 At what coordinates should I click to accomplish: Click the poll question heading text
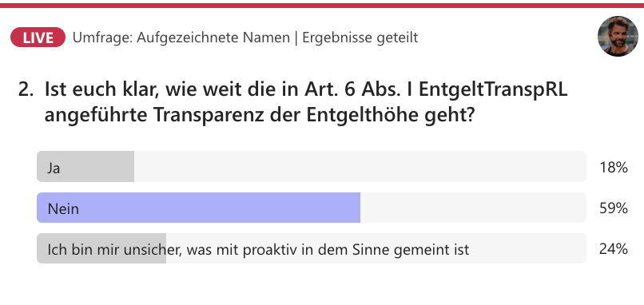coord(305,103)
